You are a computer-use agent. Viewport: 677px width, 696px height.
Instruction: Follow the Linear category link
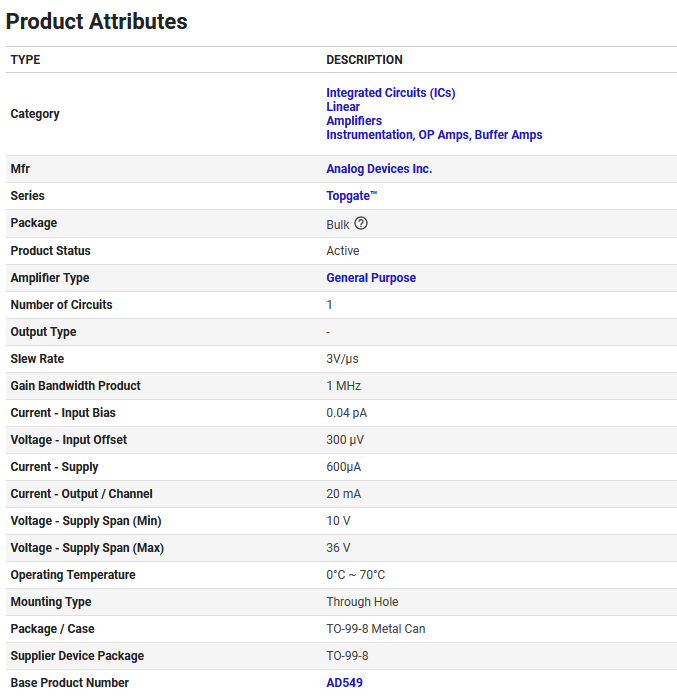coord(342,107)
